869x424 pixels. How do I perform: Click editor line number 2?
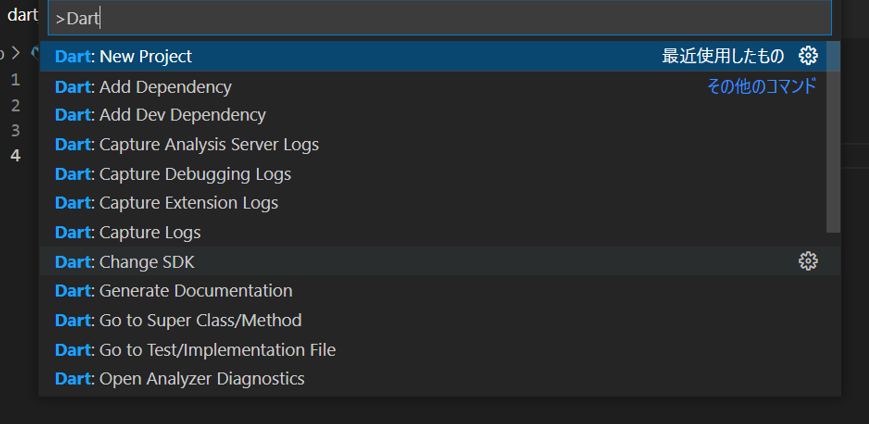point(16,105)
